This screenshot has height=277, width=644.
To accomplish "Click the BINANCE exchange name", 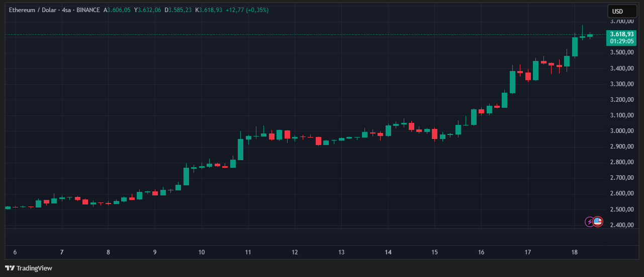I will tap(88, 10).
